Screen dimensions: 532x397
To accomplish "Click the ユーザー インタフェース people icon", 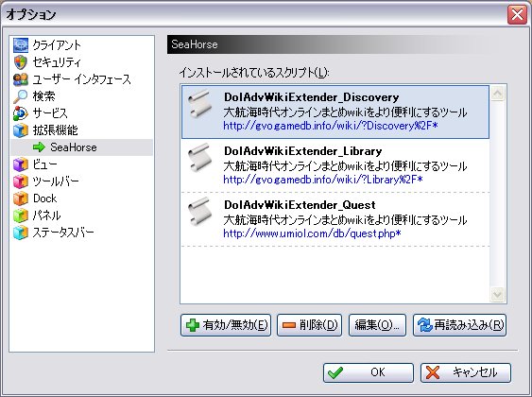I will pos(21,79).
